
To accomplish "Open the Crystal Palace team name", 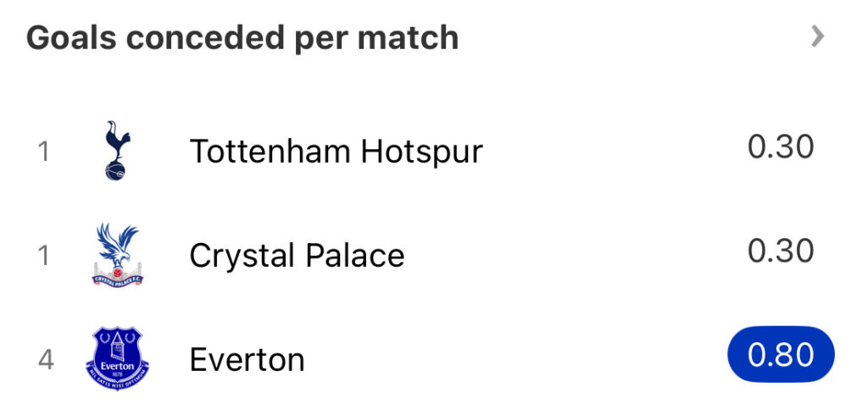I will (x=297, y=255).
